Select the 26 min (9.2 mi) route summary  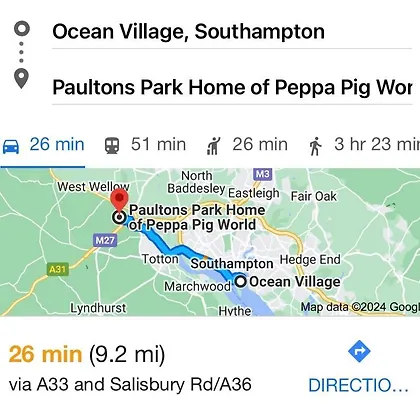87,354
